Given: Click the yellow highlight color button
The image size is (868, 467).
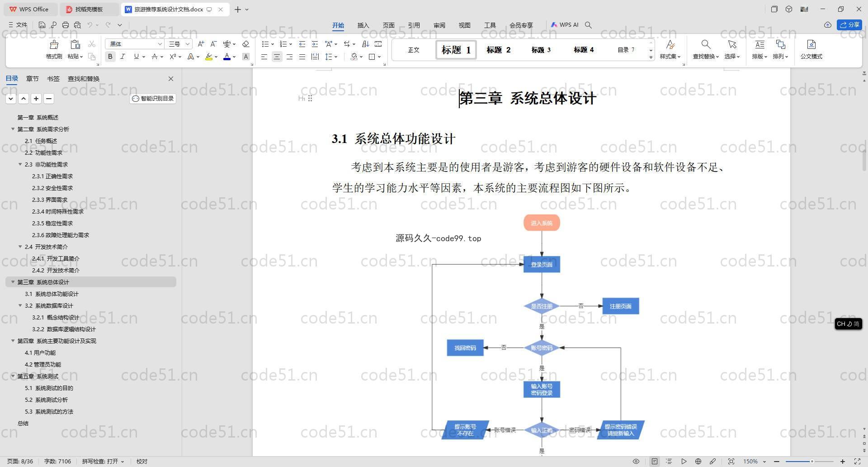Looking at the screenshot, I should pos(208,57).
